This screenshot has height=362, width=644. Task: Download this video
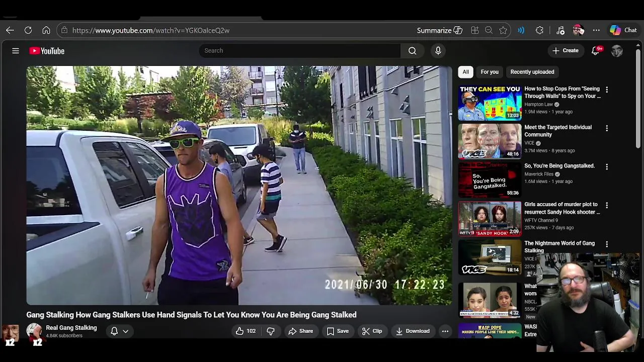coord(413,331)
